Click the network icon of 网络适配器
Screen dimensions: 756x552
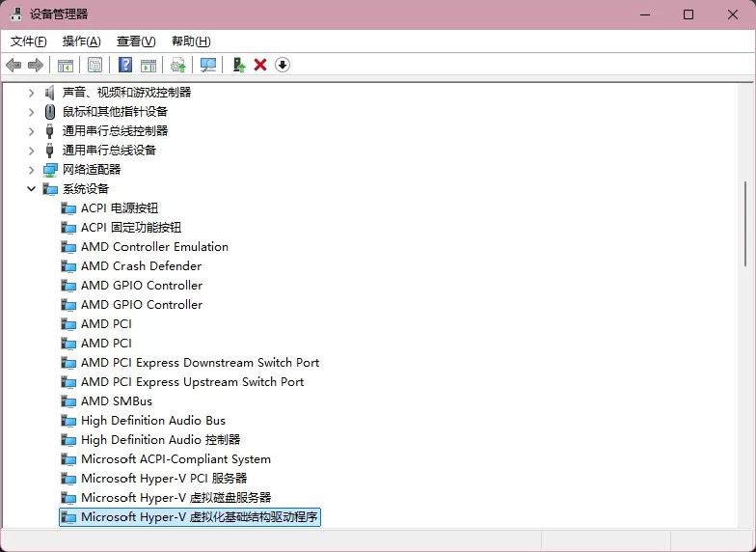point(50,170)
